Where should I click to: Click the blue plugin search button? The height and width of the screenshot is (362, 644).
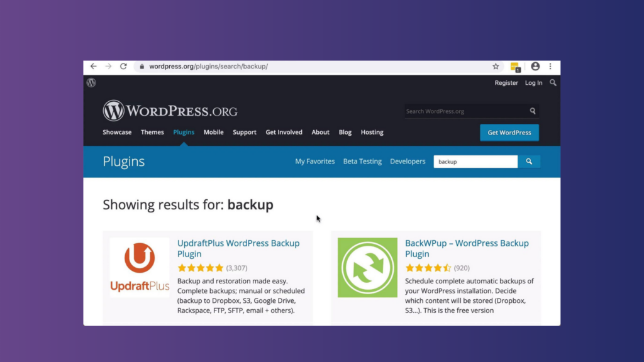(529, 162)
